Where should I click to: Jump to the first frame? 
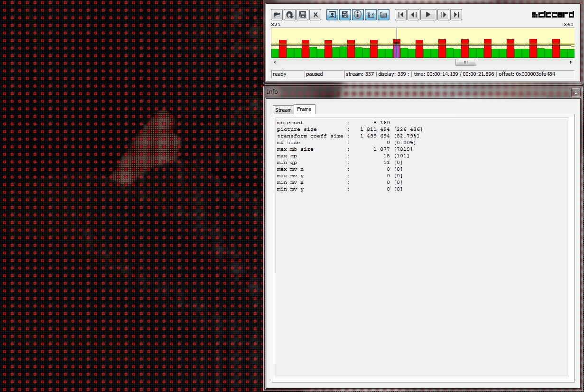pos(401,15)
